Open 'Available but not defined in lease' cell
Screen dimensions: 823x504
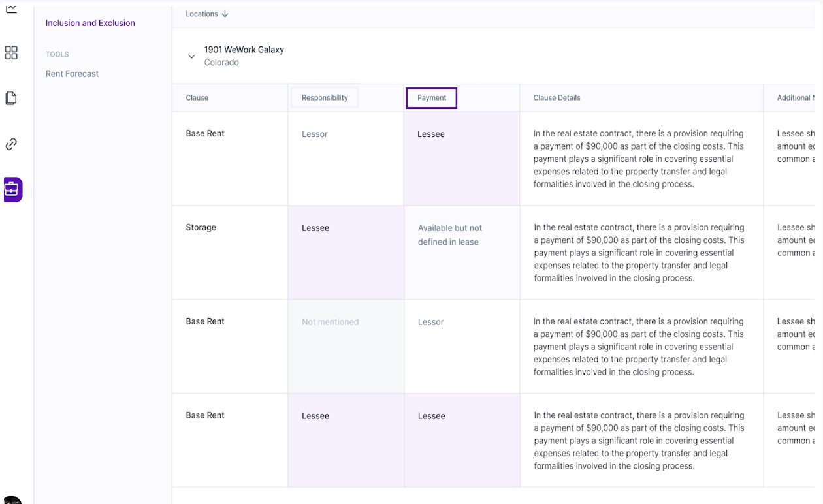449,235
